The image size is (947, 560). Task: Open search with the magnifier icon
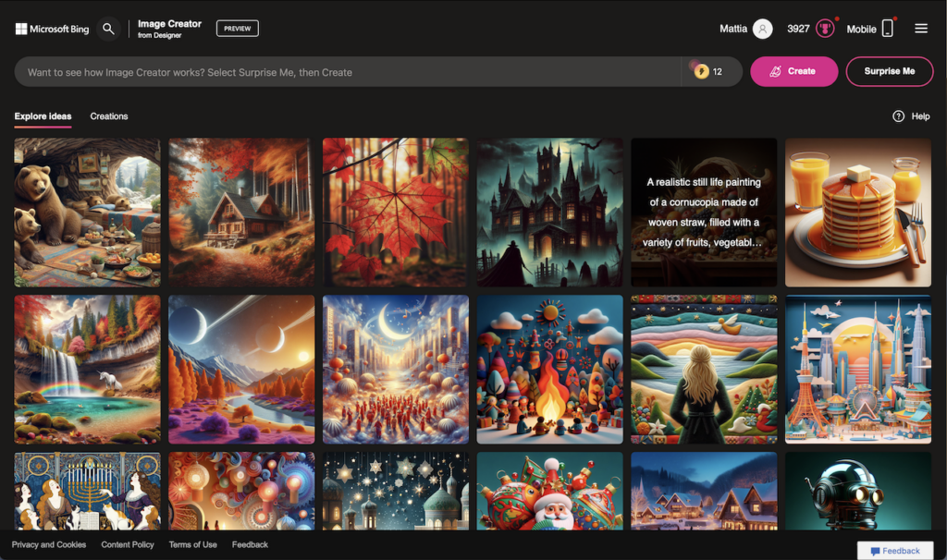(x=109, y=29)
